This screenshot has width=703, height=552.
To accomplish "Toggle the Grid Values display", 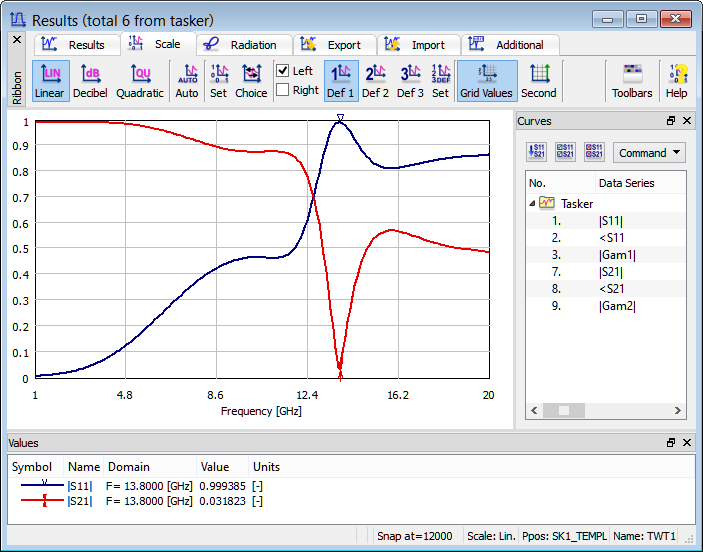I will tap(486, 73).
